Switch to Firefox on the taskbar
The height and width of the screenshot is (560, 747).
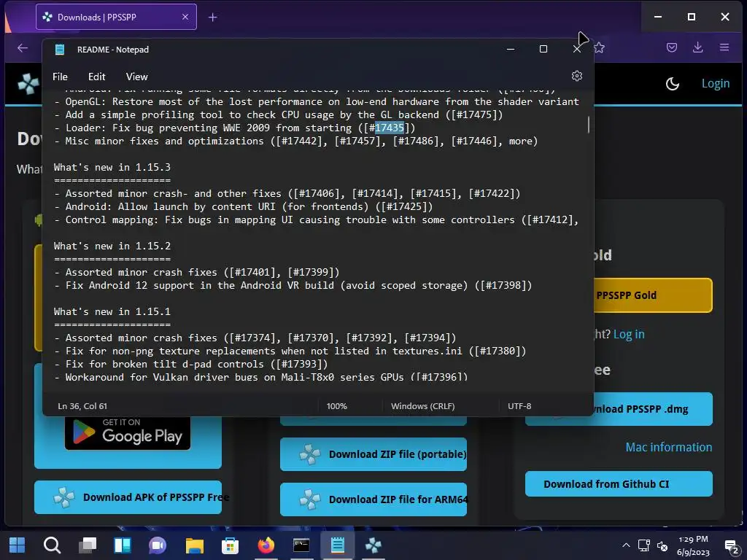click(x=266, y=545)
